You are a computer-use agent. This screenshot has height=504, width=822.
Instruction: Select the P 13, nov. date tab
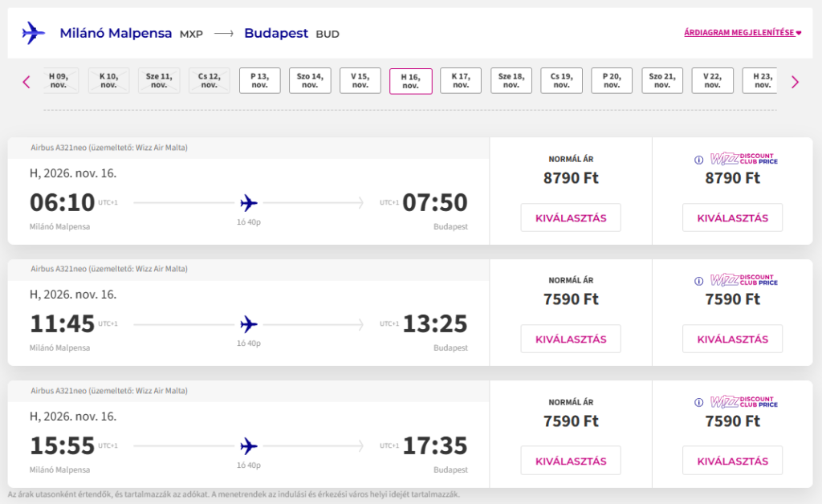(260, 81)
